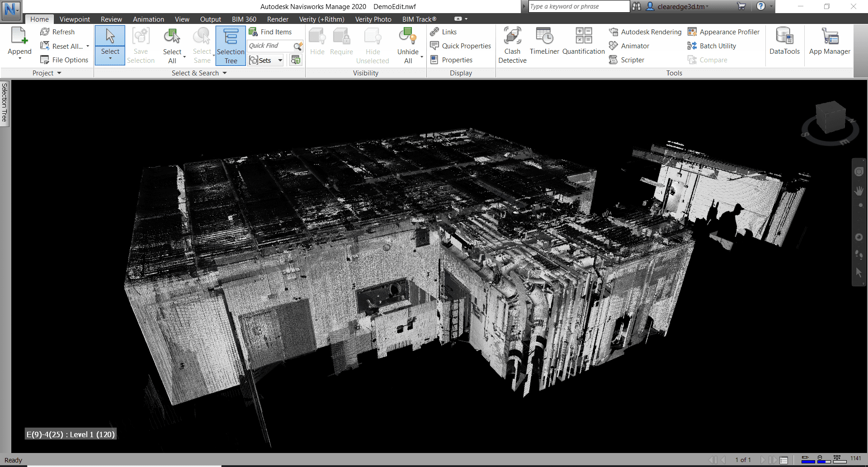Image resolution: width=868 pixels, height=467 pixels.
Task: Expand the Sets dropdown
Action: pyautogui.click(x=280, y=61)
